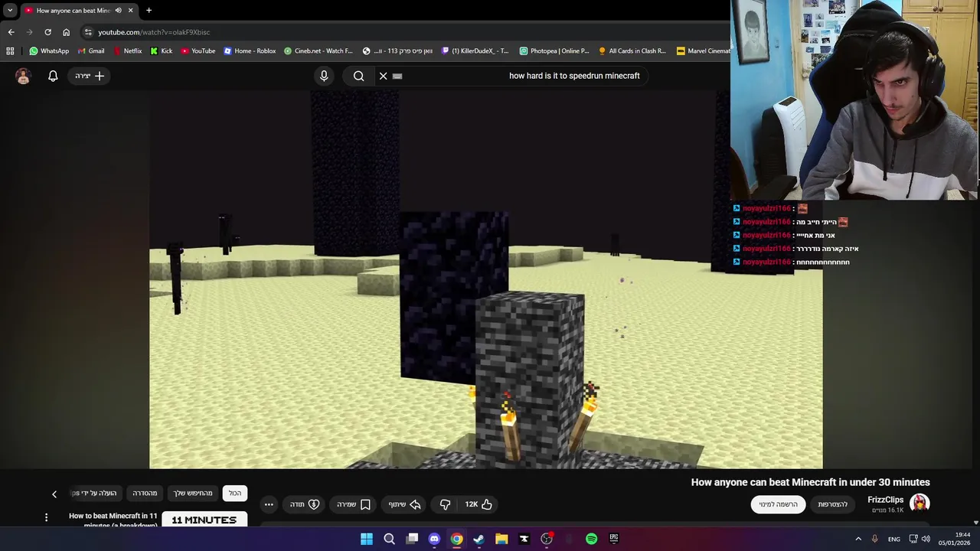Click the YouTube Create (+) button

pyautogui.click(x=90, y=76)
